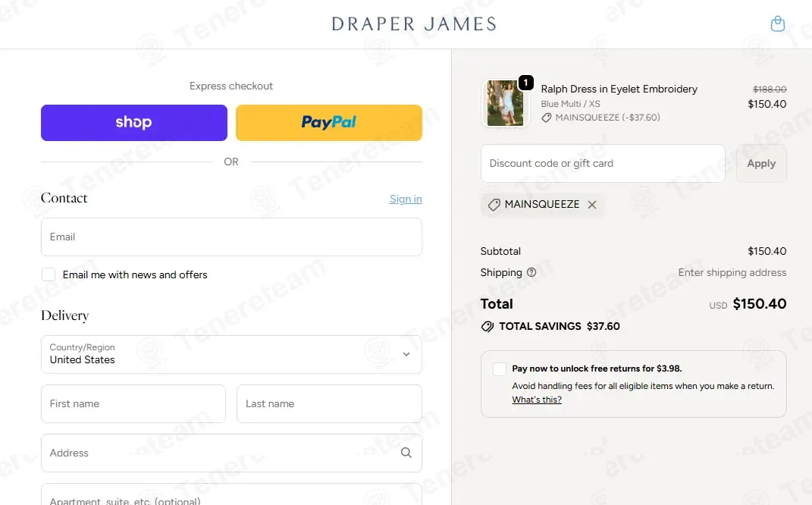This screenshot has width=812, height=505.
Task: Open the What's this? link
Action: pyautogui.click(x=537, y=400)
